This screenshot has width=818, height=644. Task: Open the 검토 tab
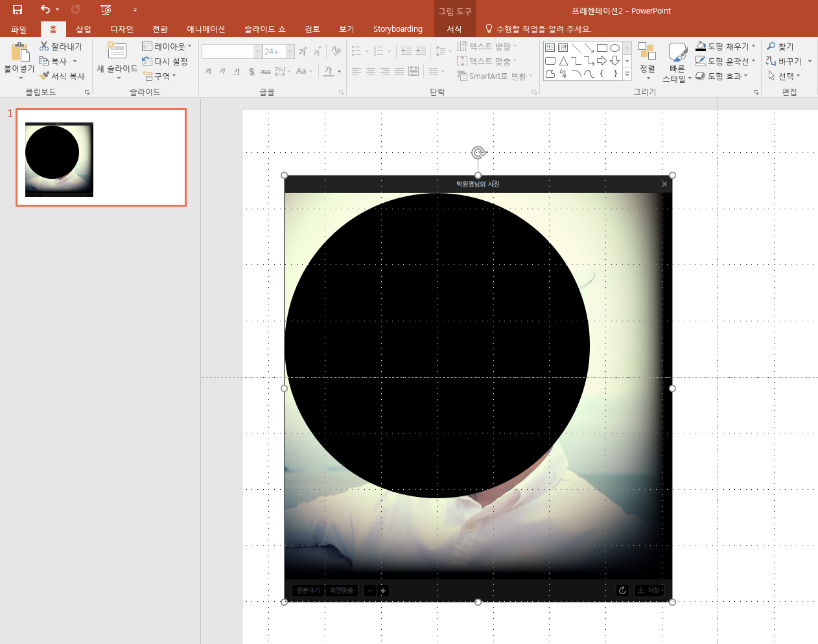click(x=312, y=29)
